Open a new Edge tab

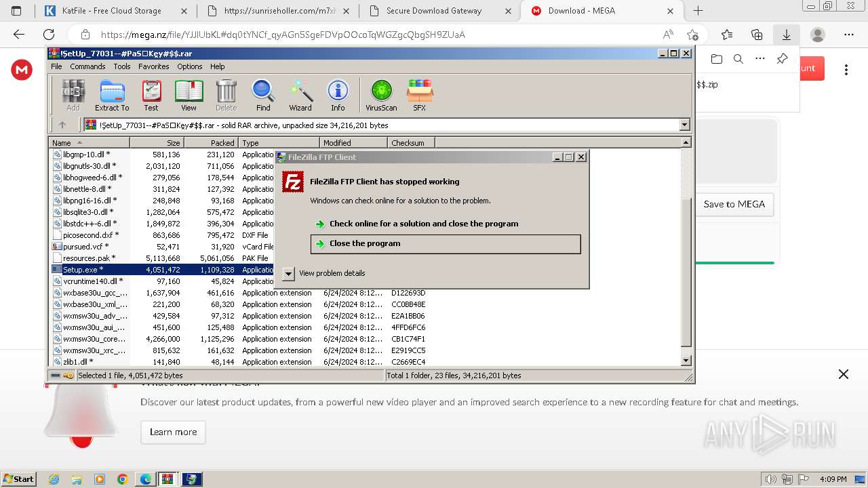point(698,10)
